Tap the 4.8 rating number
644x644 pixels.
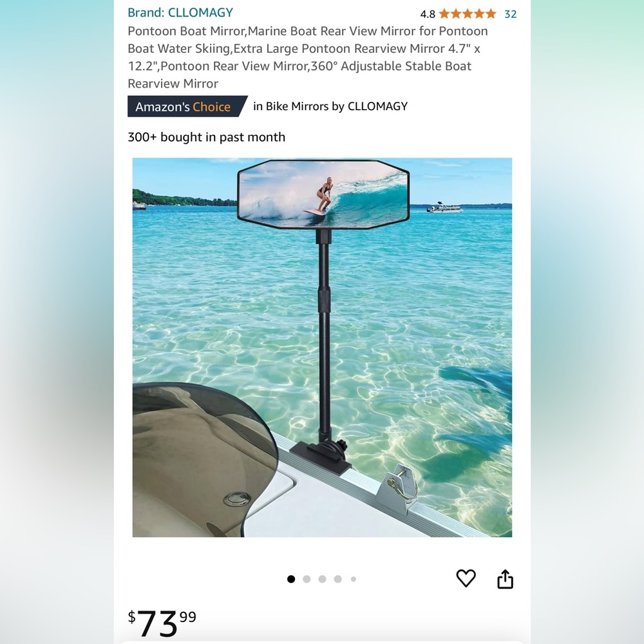point(428,14)
